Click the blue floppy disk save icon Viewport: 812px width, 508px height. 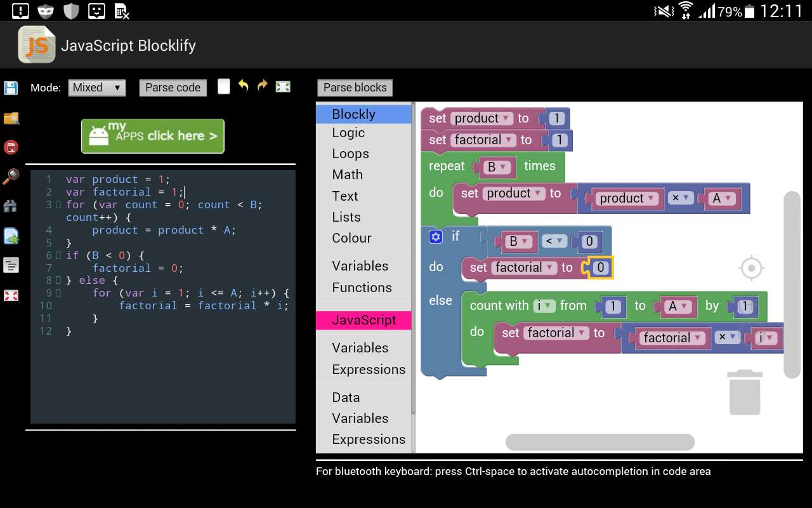pos(11,88)
